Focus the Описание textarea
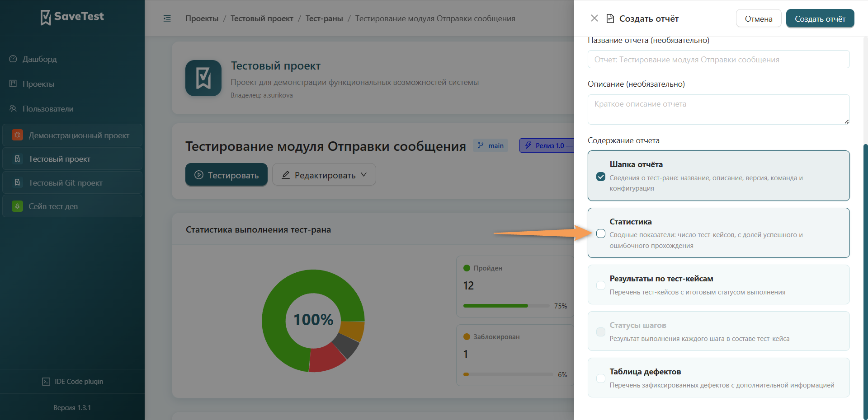Viewport: 868px width, 420px height. [x=719, y=109]
